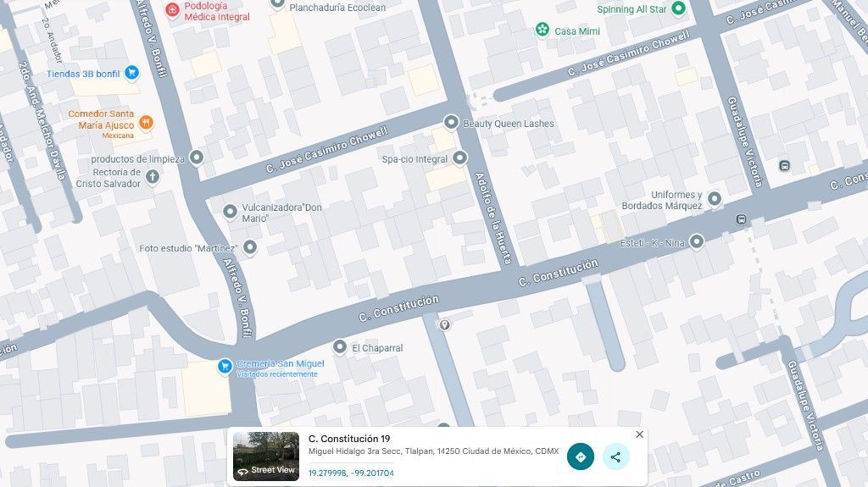Screen dimensions: 868x487
Task: Share the C. Constitución 19 location
Action: pos(615,457)
